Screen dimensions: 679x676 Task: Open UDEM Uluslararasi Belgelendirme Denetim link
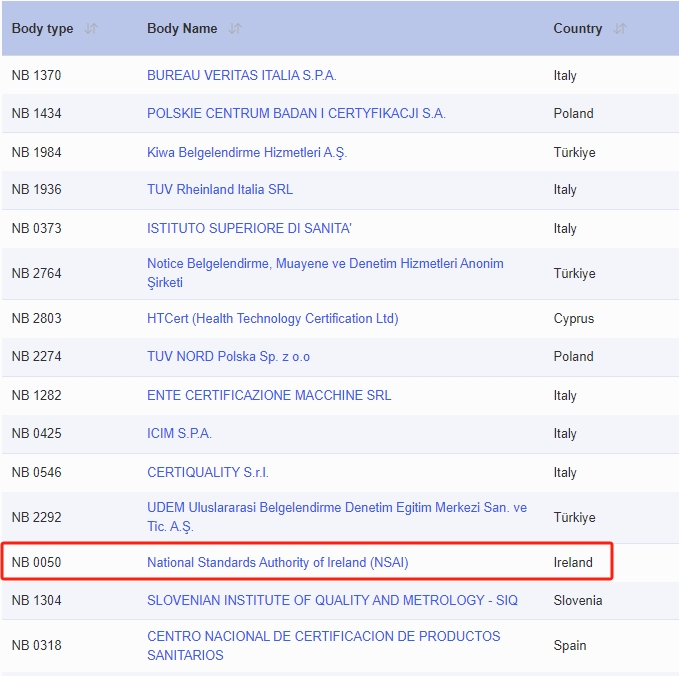coord(337,517)
